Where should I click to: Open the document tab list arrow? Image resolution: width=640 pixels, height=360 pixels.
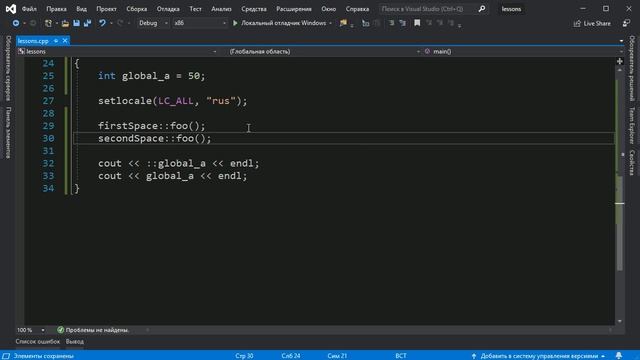point(621,41)
